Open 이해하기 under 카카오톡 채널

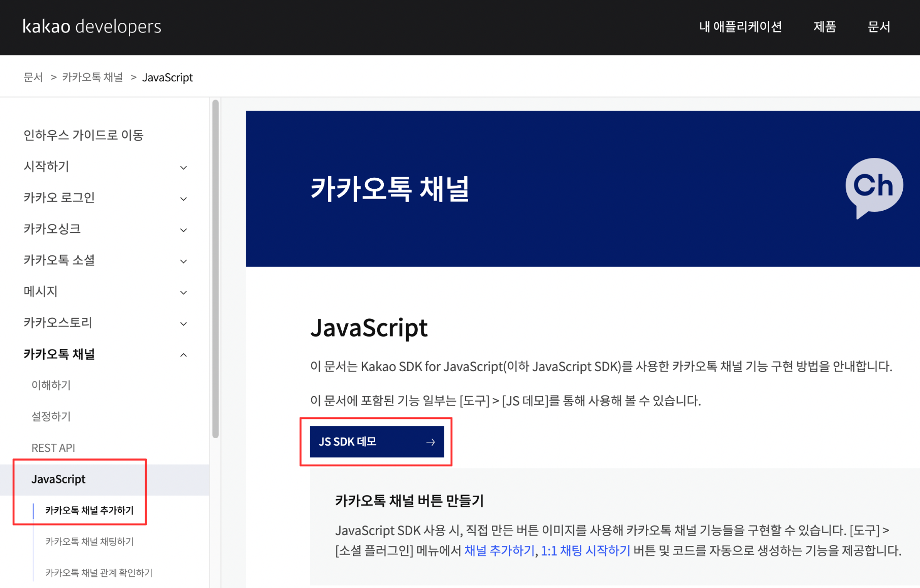click(51, 385)
